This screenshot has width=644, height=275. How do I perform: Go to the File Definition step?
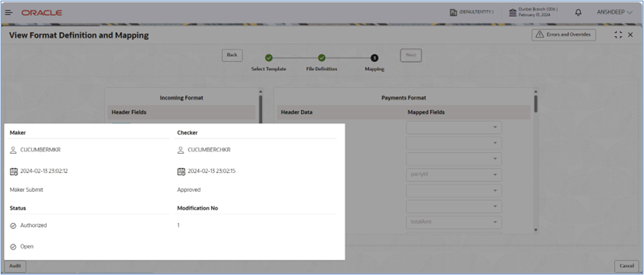click(321, 58)
